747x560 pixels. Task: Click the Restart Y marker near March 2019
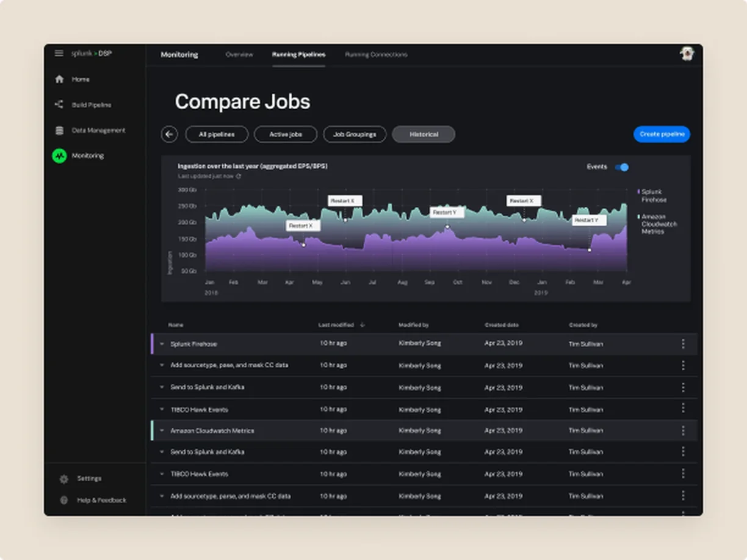pos(589,220)
